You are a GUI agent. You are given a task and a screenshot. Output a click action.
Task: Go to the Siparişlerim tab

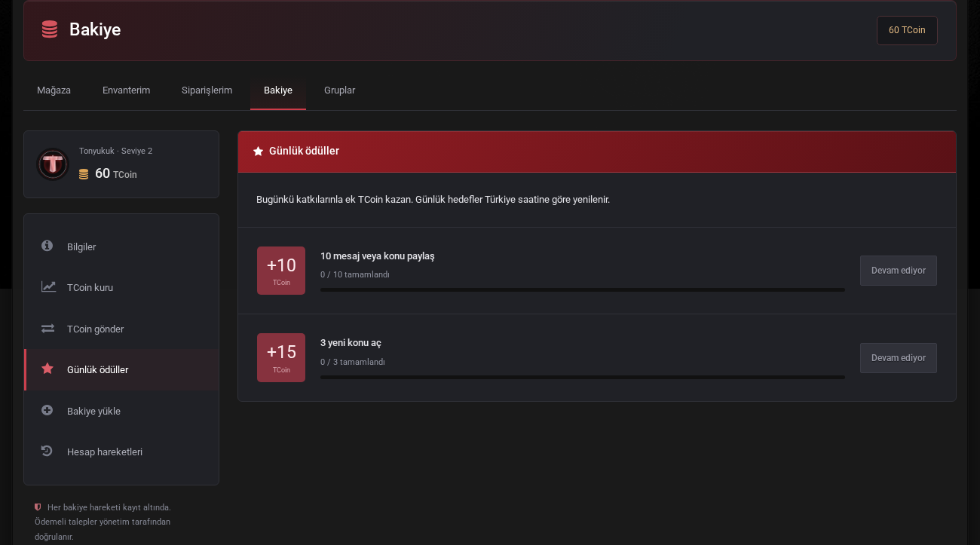(x=207, y=90)
